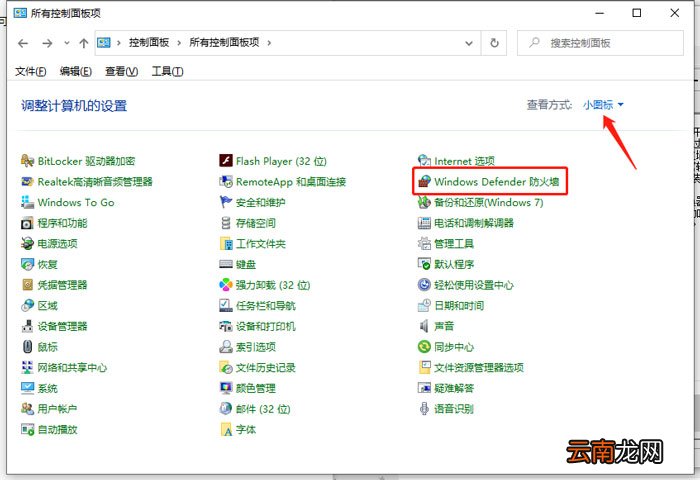Image resolution: width=700 pixels, height=480 pixels.
Task: Open the 查看方式 小图标 dropdown
Action: click(x=603, y=105)
